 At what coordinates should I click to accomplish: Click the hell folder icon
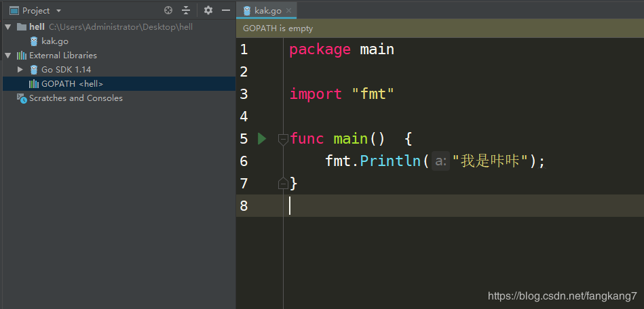[x=22, y=27]
